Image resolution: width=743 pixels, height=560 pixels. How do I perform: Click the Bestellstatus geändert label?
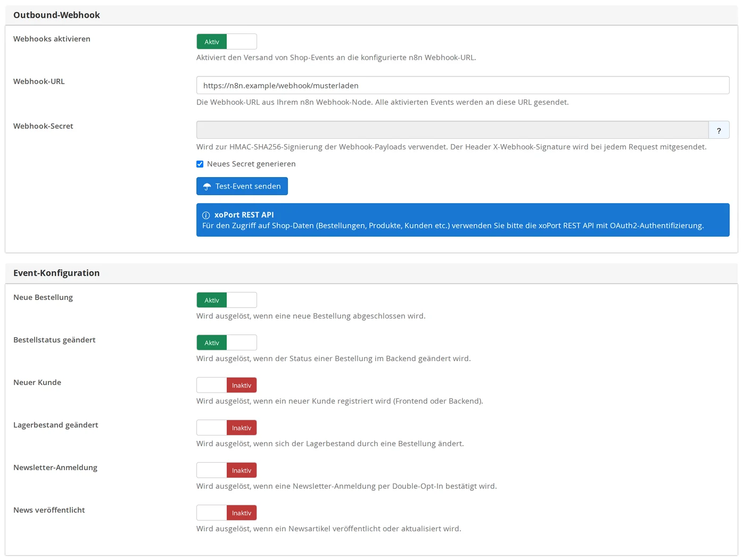coord(54,340)
